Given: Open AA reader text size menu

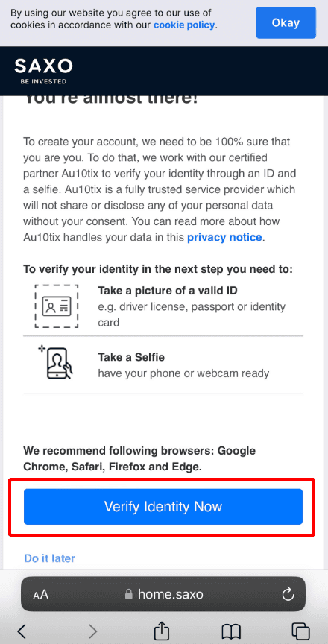Looking at the screenshot, I should [x=40, y=594].
